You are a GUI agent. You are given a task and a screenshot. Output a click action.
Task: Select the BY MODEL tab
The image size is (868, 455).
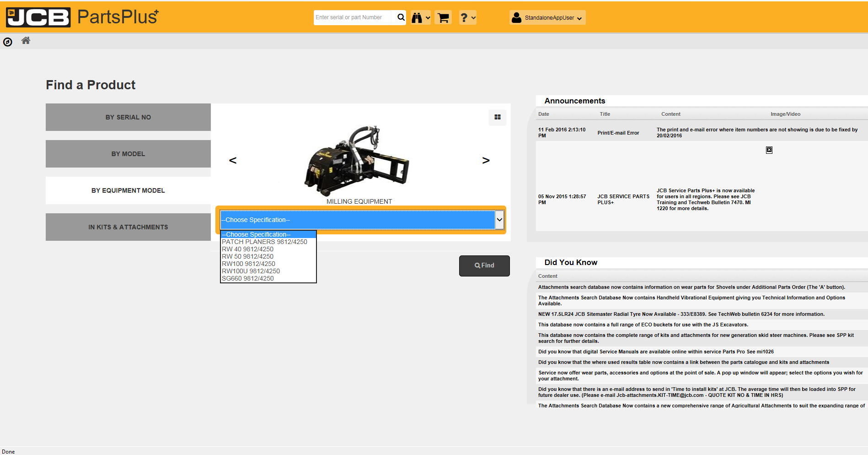pyautogui.click(x=128, y=154)
